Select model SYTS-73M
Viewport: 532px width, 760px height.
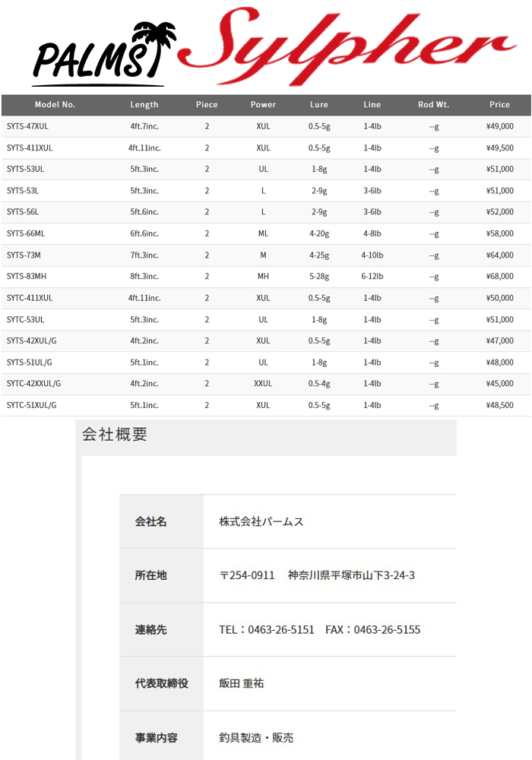[24, 255]
